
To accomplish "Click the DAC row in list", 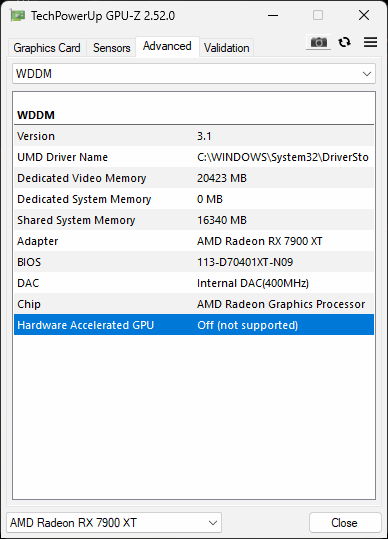I will pos(194,283).
